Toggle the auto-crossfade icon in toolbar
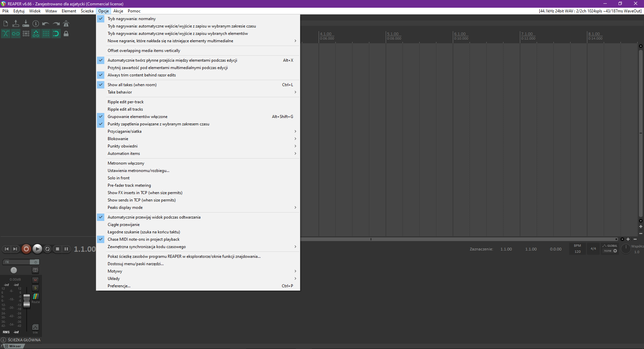Screen dimensions: 644x349 pyautogui.click(x=6, y=34)
